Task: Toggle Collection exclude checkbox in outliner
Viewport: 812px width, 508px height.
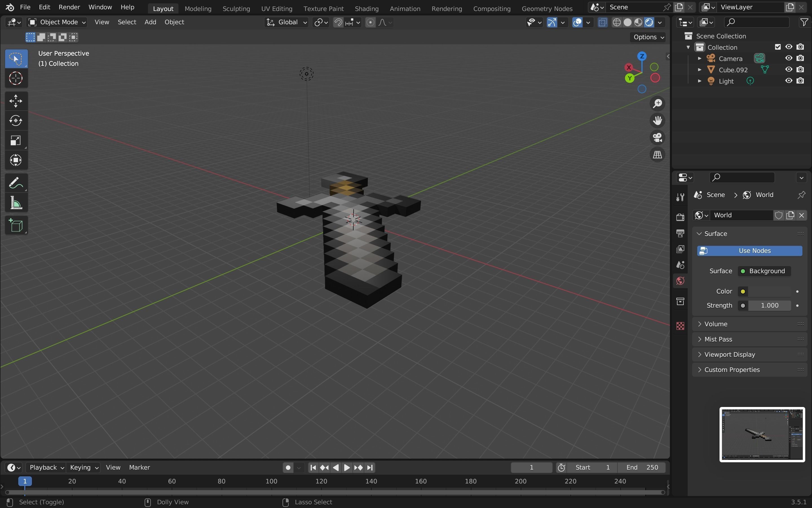Action: coord(778,47)
